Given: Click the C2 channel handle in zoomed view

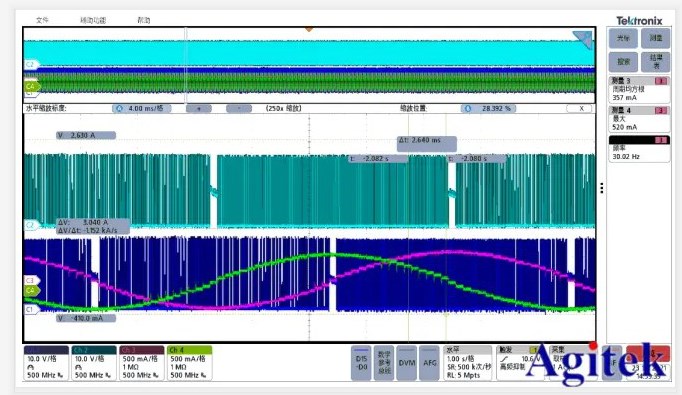Looking at the screenshot, I should tap(31, 225).
